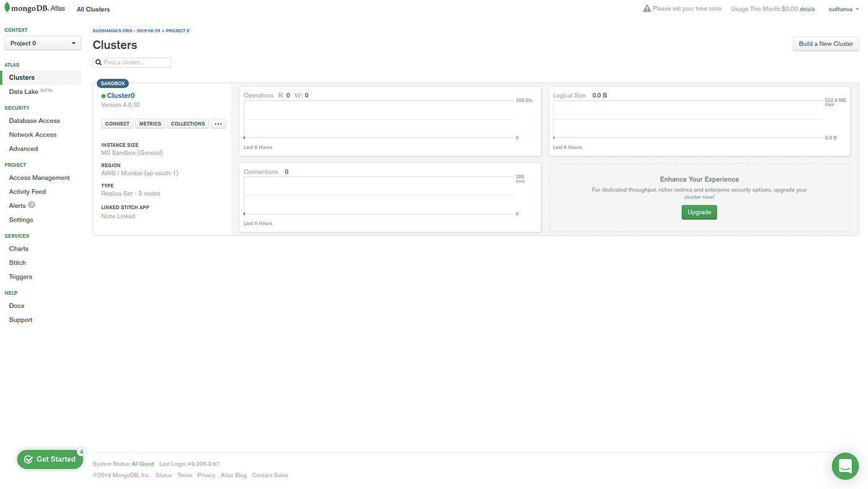
Task: Open the Project 0 context selector
Action: tap(42, 42)
